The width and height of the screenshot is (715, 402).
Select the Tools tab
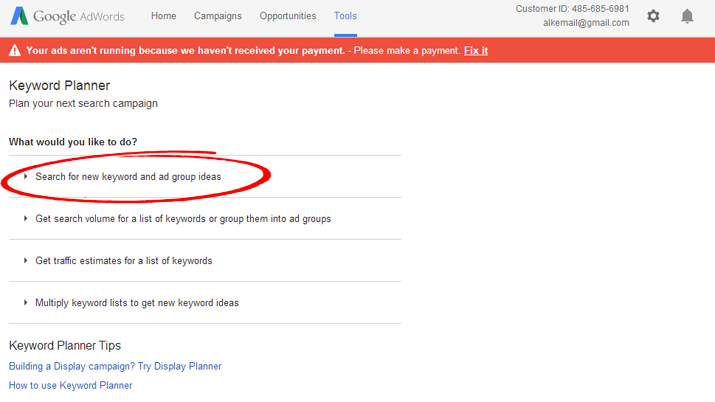pyautogui.click(x=345, y=16)
